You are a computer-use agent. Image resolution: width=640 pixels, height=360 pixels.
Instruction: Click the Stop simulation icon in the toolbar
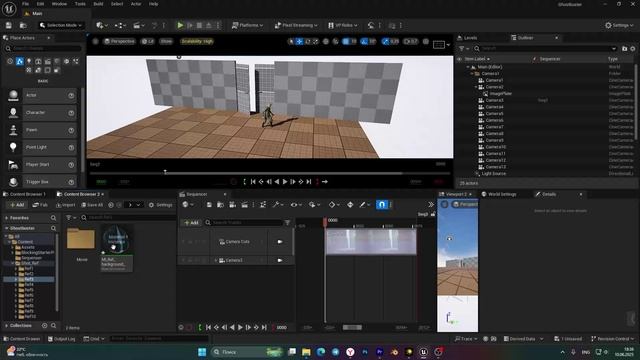click(199, 25)
